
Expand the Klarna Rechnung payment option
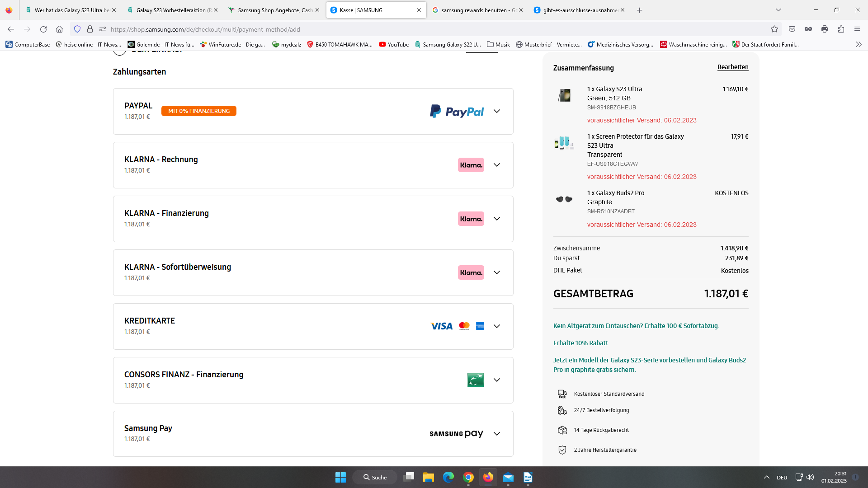tap(496, 165)
